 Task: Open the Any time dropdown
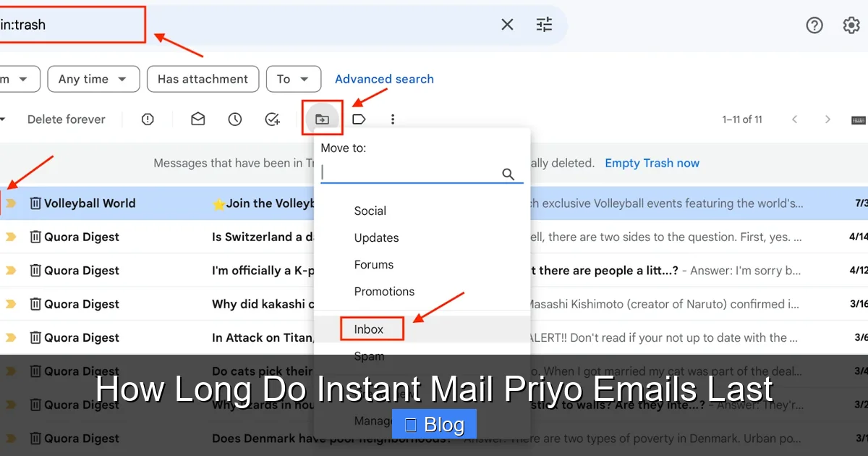(93, 79)
